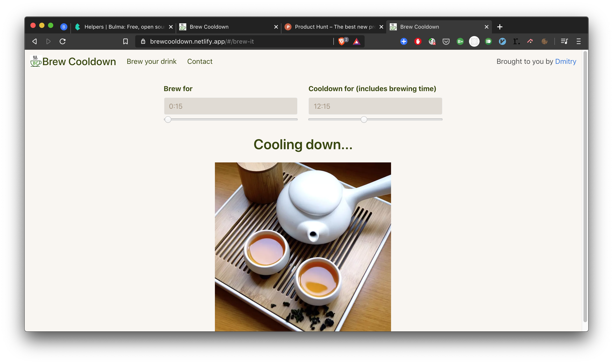The height and width of the screenshot is (364, 613).
Task: Click the Pocket save extension icon
Action: (x=446, y=41)
